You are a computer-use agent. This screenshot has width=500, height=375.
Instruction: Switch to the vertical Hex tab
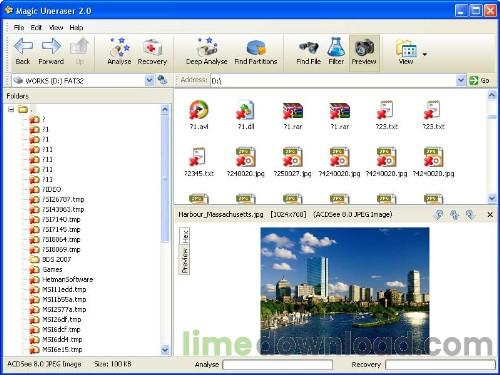(185, 236)
